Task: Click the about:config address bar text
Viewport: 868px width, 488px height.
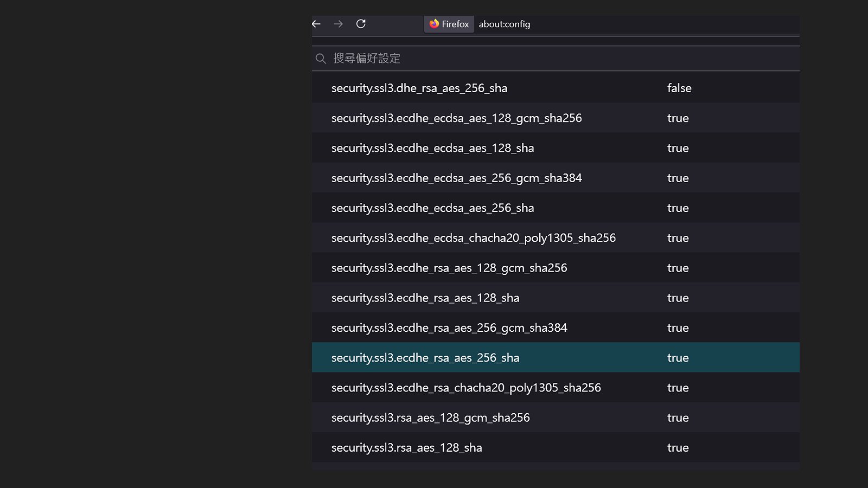Action: tap(504, 24)
